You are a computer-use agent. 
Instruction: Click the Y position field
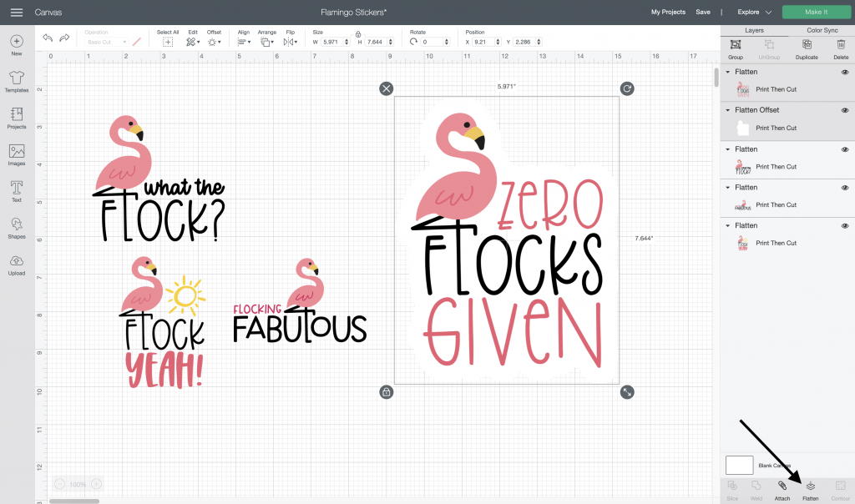(524, 42)
